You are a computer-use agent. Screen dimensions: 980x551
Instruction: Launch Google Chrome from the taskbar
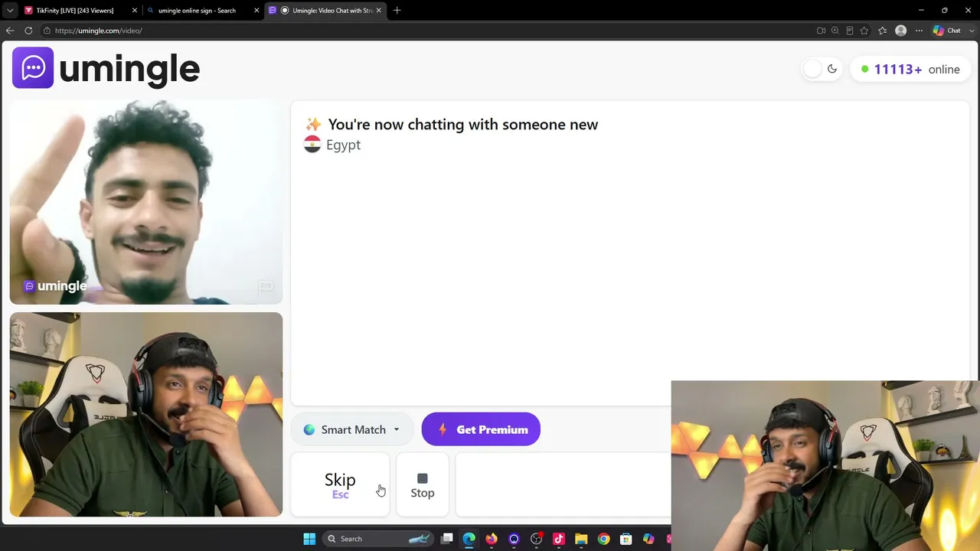(603, 539)
